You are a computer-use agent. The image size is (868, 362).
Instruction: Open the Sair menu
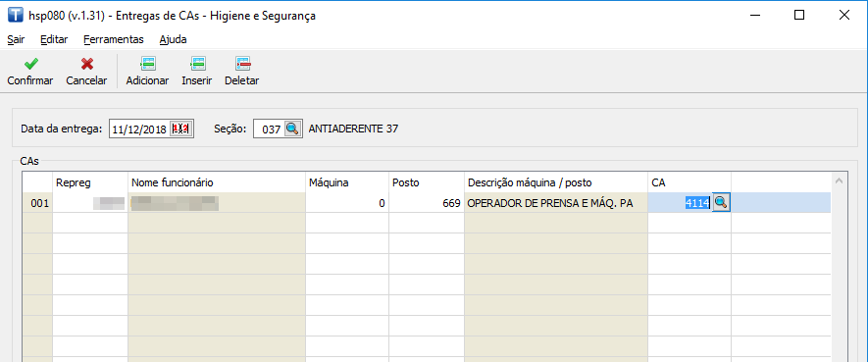tap(16, 39)
